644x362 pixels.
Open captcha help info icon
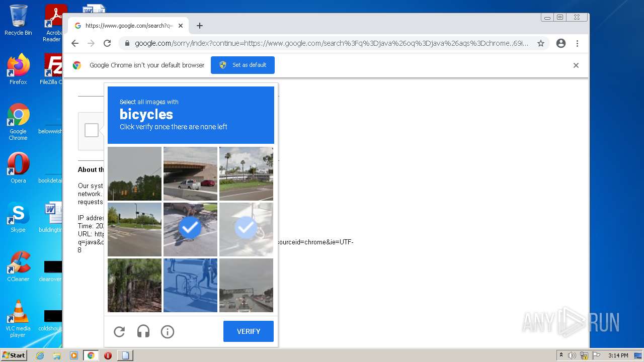(x=168, y=332)
